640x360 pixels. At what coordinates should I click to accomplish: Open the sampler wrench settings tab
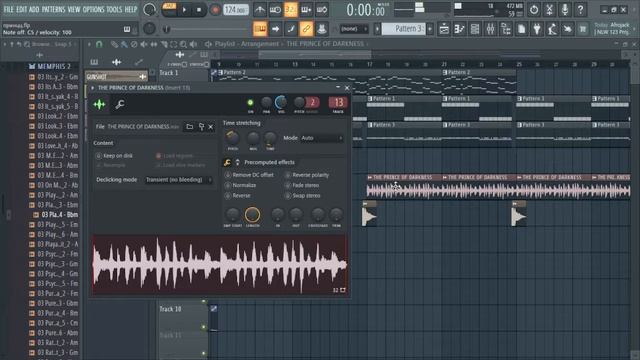click(120, 104)
